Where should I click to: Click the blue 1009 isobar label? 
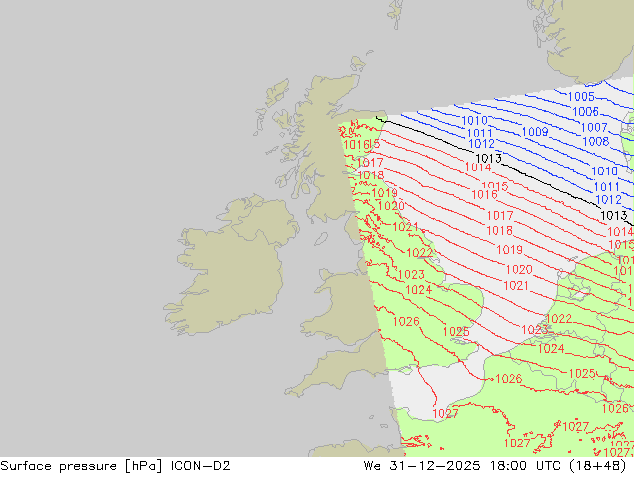pyautogui.click(x=535, y=132)
